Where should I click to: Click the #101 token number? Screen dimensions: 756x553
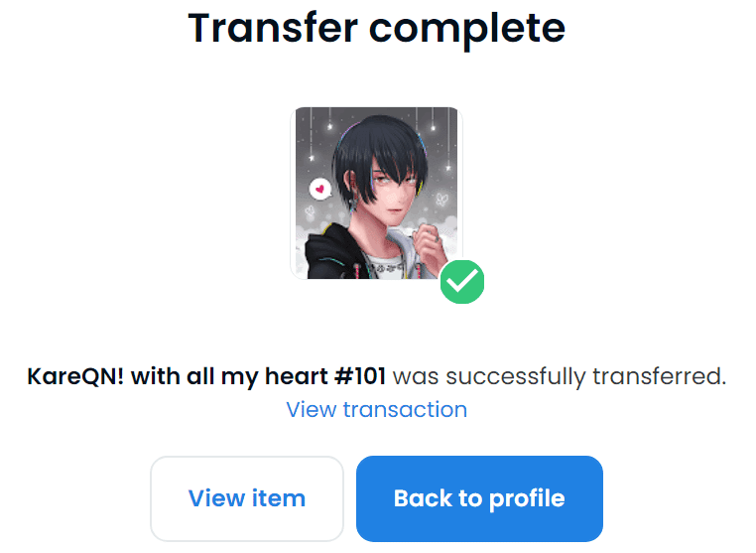(360, 376)
